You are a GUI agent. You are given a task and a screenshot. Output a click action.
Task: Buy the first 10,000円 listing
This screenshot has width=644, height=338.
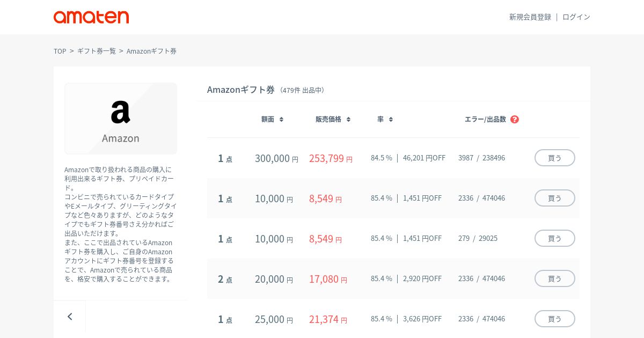(554, 198)
